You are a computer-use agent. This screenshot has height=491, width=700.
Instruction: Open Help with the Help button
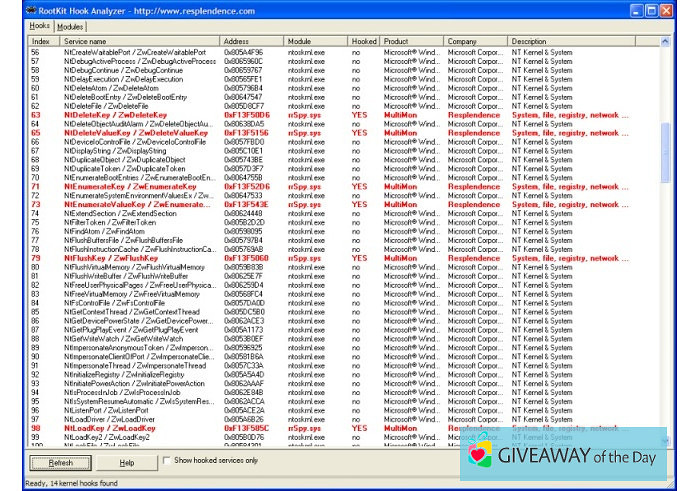(127, 462)
